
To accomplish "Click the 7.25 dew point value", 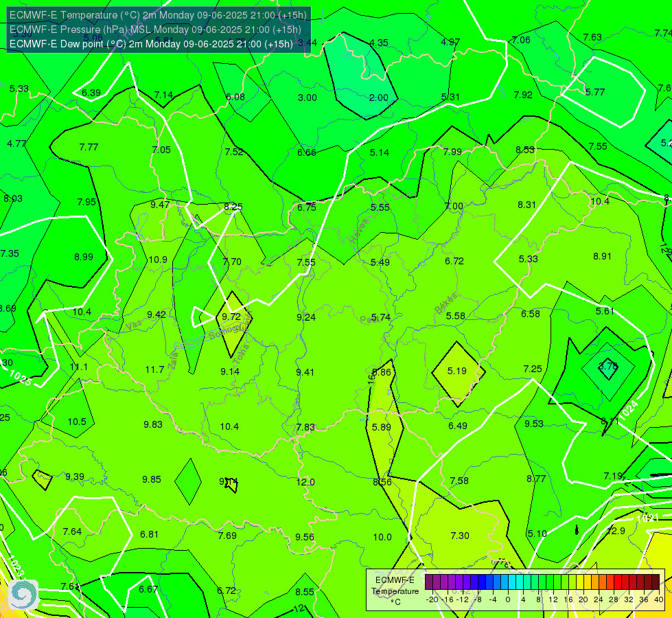I will point(533,369).
